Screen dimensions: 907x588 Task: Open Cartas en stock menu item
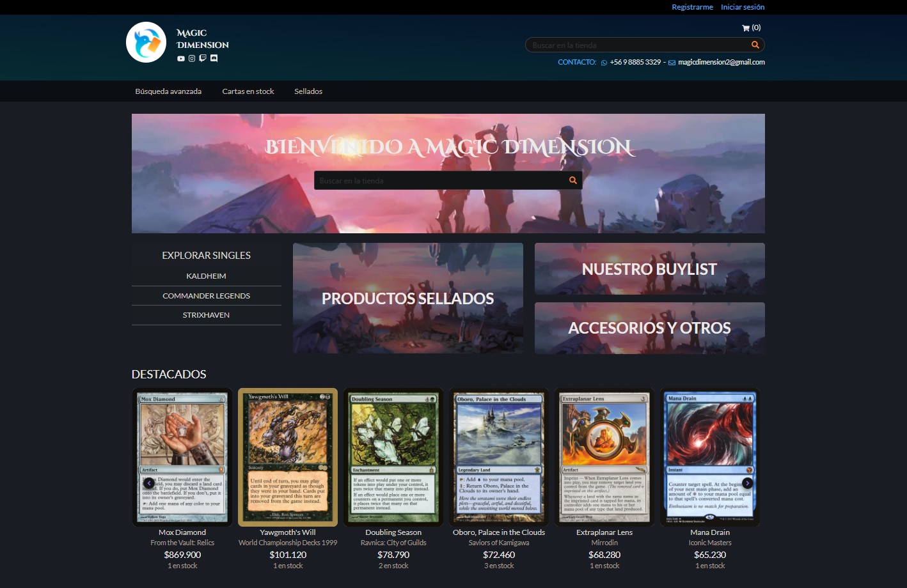[x=248, y=91]
